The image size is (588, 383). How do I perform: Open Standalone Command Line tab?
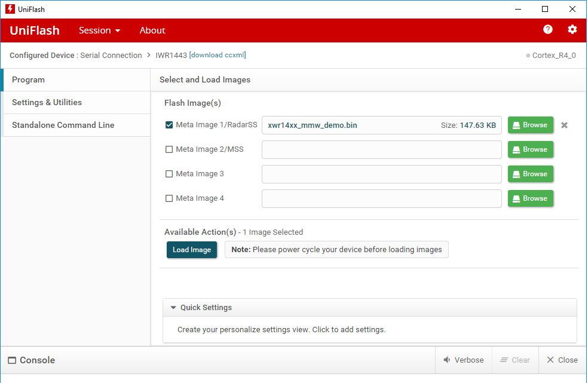pos(76,125)
